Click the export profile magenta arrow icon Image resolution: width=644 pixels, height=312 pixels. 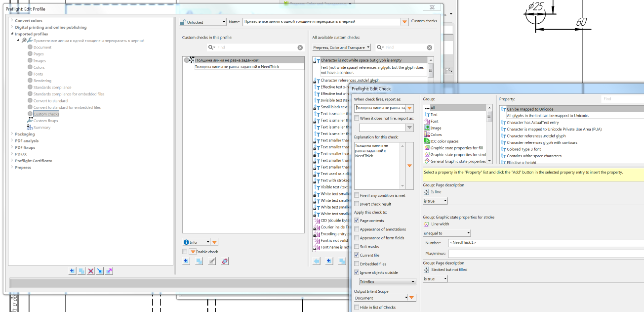[109, 271]
